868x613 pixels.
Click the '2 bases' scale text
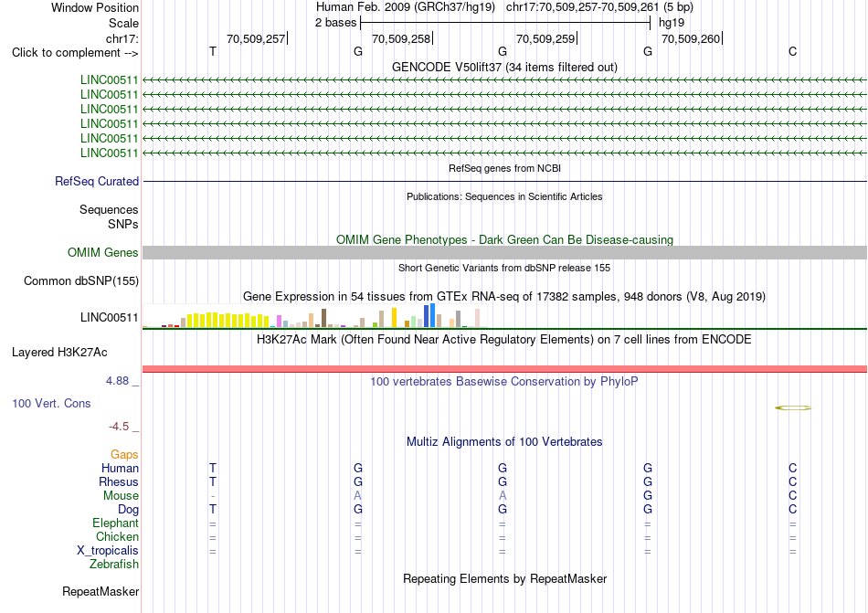point(335,23)
